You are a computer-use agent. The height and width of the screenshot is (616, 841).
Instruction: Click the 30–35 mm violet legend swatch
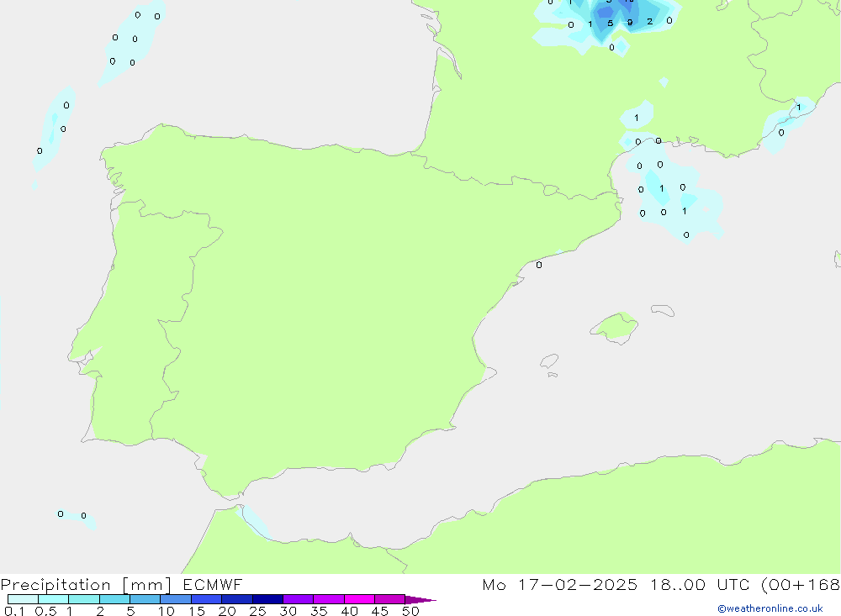(x=298, y=599)
